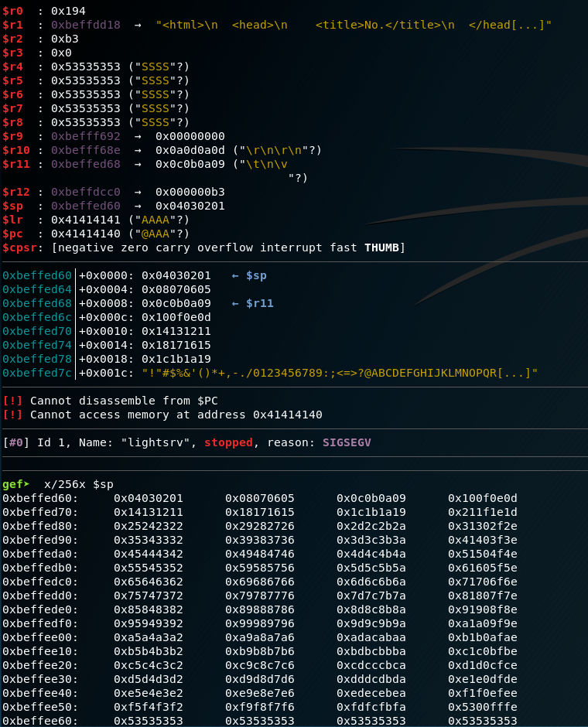Select the 0xbeffdcc0 pointer in $r12
The image size is (588, 727).
click(86, 192)
